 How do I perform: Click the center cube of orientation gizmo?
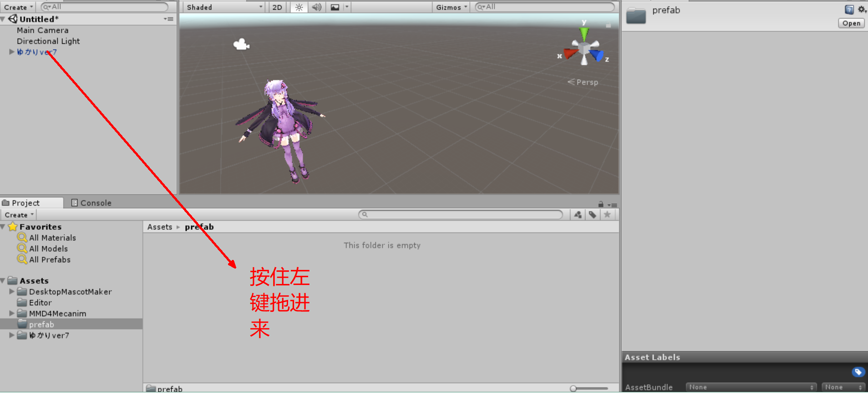point(584,48)
